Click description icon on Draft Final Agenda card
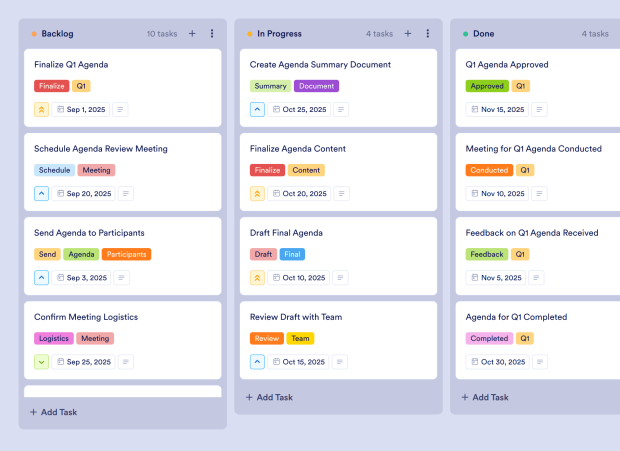Viewport: 620px width, 451px height. (342, 278)
